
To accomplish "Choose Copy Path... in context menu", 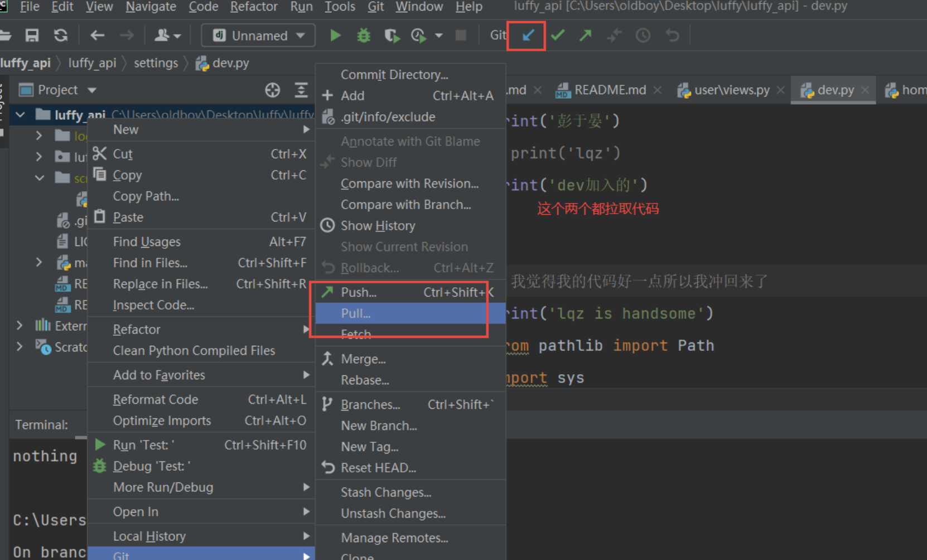I will (x=201, y=196).
